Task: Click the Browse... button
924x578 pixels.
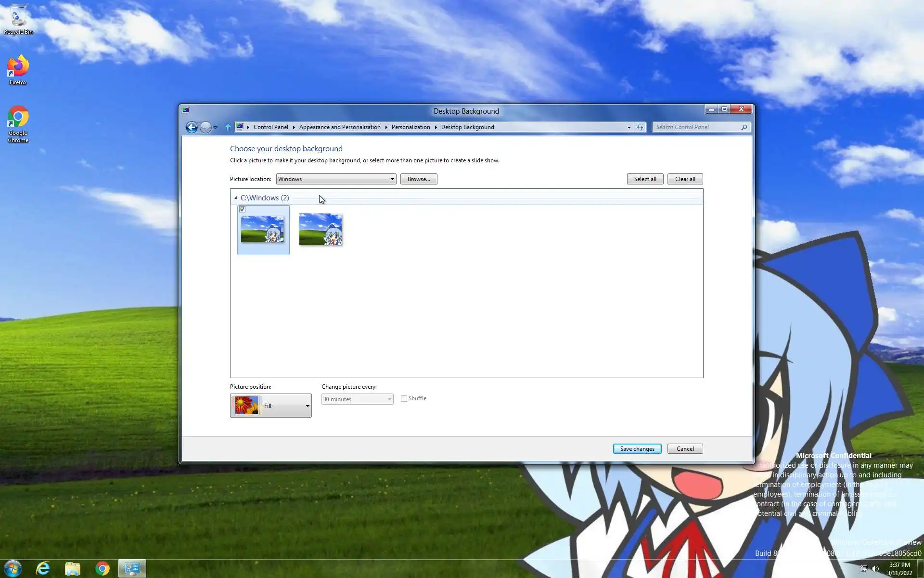Action: click(x=418, y=179)
